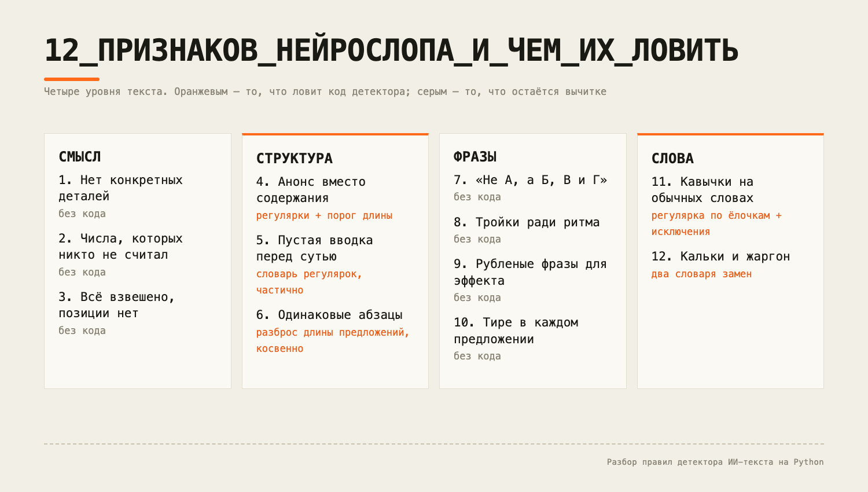Select the "СЛОВА" card heading
The image size is (868, 492).
point(672,159)
